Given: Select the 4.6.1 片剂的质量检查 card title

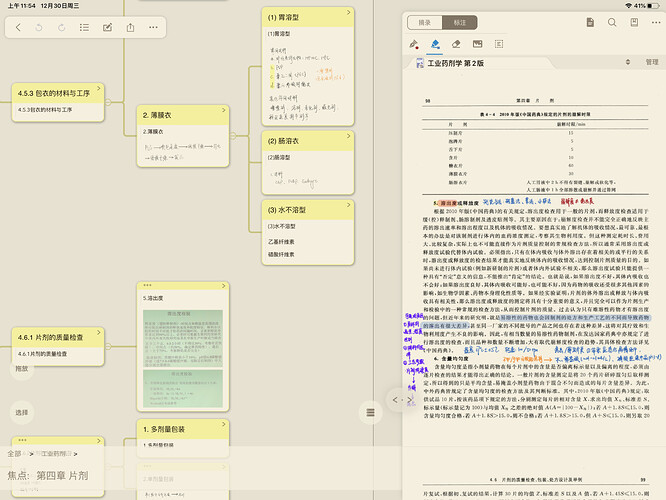Looking at the screenshot, I should click(51, 337).
